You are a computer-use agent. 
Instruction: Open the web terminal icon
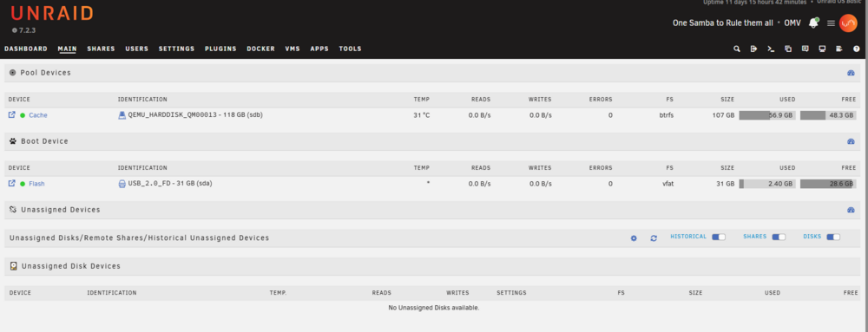771,49
